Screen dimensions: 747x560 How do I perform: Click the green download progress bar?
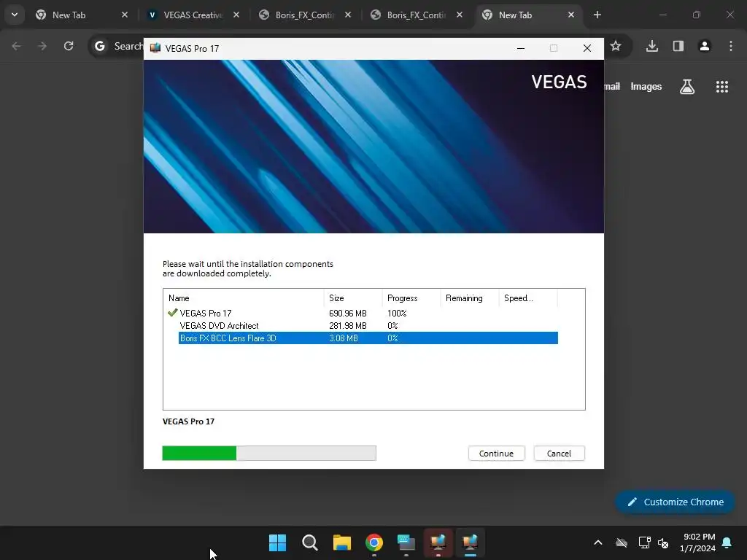pos(269,453)
